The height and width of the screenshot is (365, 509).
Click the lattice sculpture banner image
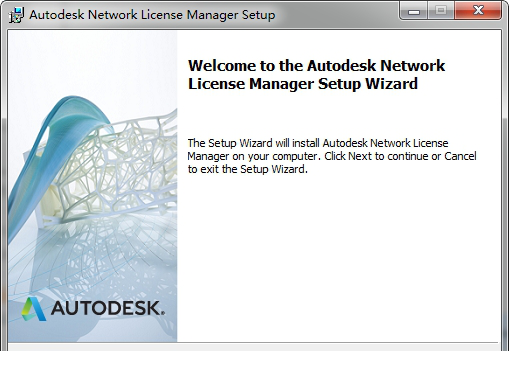(93, 186)
